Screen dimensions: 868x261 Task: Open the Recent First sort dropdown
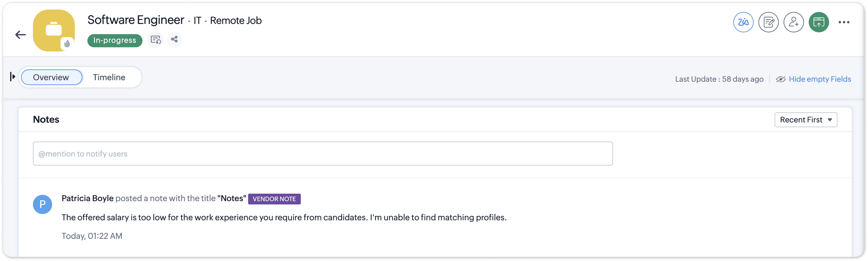coord(806,120)
